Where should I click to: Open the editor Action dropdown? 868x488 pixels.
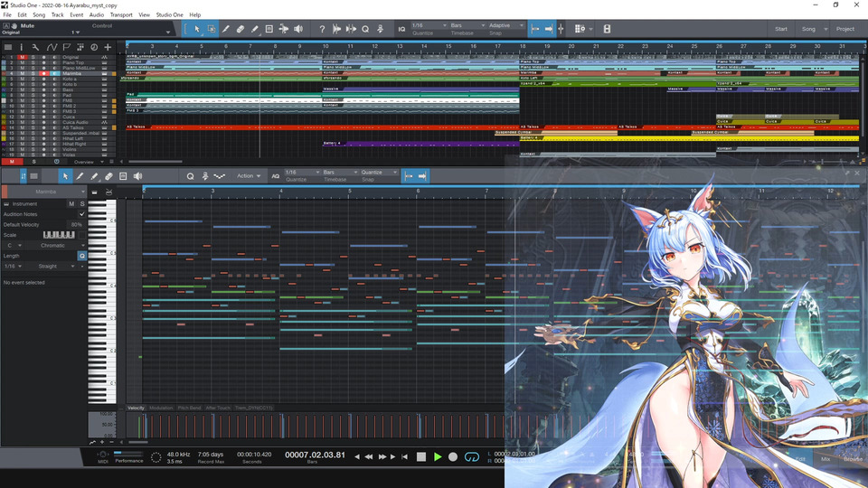pos(249,176)
